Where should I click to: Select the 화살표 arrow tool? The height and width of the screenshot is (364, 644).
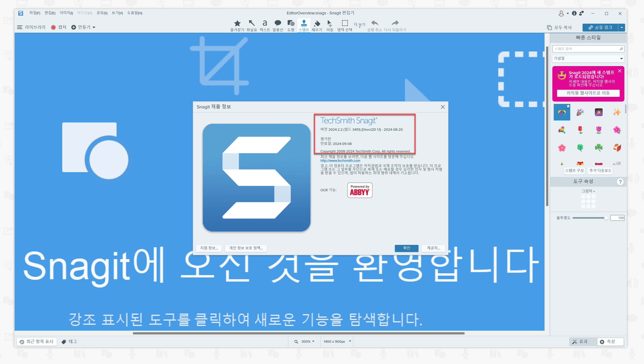point(251,26)
